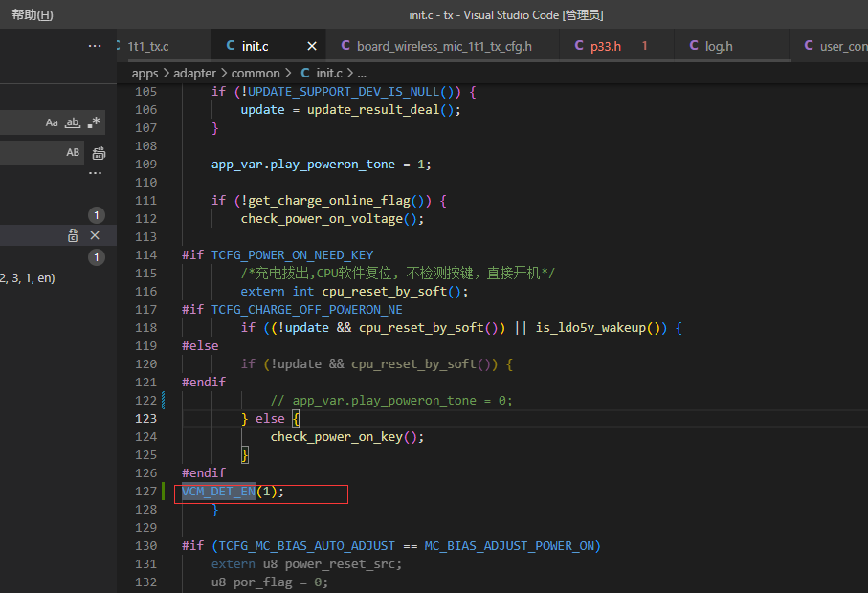This screenshot has width=868, height=593.
Task: Click is_ldo5v_wakeup() on line 118
Action: (601, 328)
